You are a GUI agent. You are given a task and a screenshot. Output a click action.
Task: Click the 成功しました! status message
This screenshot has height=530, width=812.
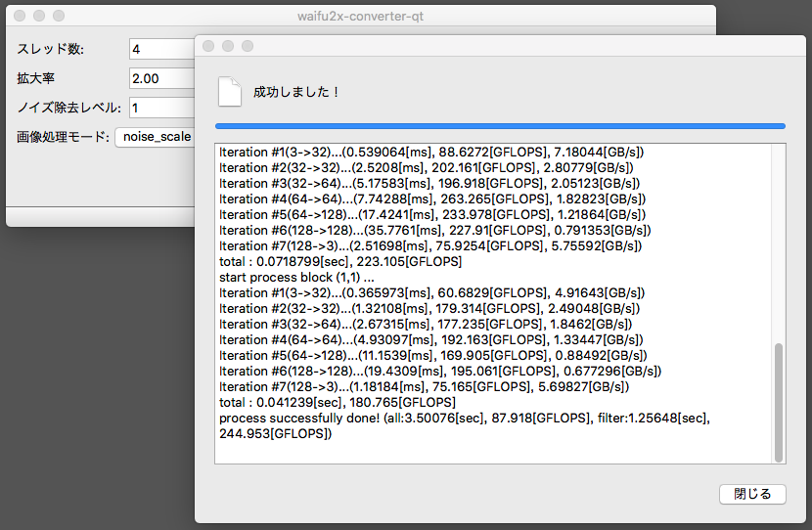[x=295, y=92]
